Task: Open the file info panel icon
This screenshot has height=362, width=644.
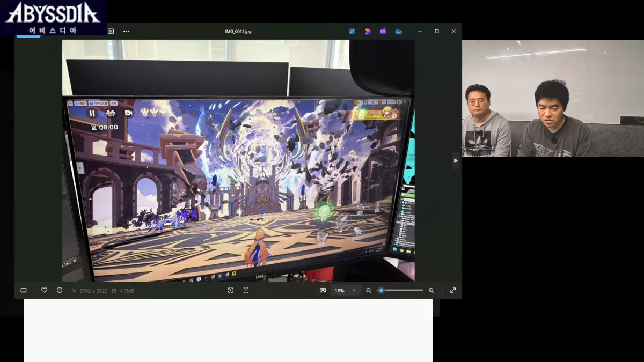Action: tap(60, 290)
